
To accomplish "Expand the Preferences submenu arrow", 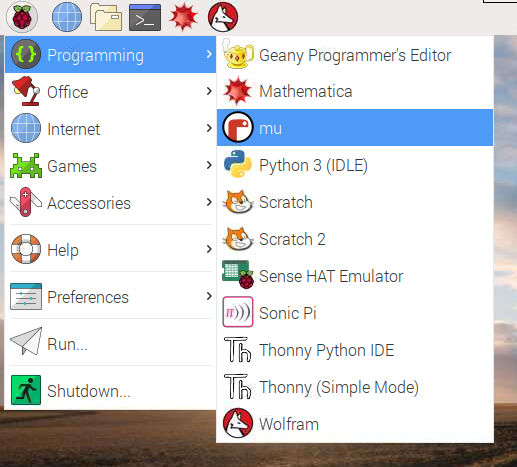I will point(209,296).
